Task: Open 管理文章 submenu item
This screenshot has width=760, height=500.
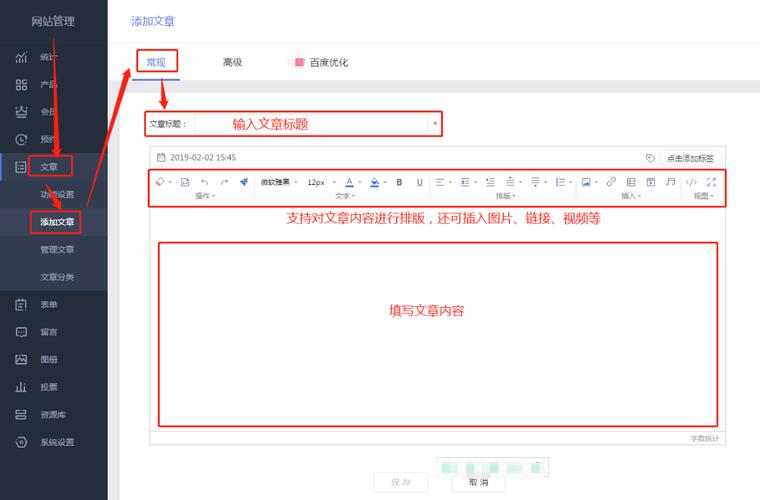Action: pos(57,250)
